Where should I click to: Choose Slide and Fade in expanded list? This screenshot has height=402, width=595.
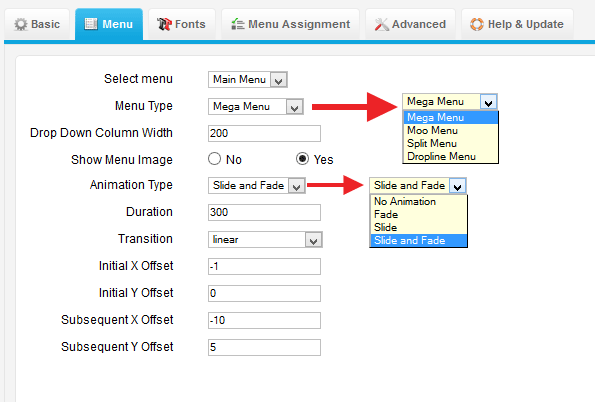coord(419,240)
